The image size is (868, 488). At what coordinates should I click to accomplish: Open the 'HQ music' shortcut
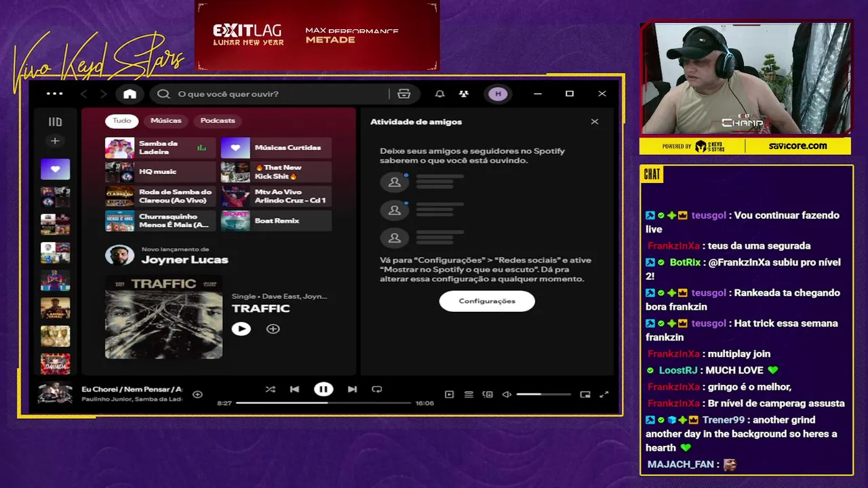160,172
